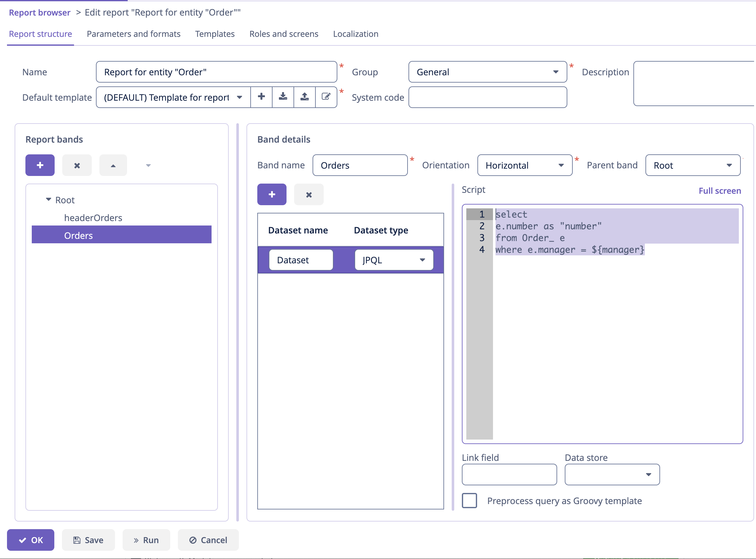The width and height of the screenshot is (756, 559).
Task: Open the script editor in Full screen
Action: tap(719, 191)
